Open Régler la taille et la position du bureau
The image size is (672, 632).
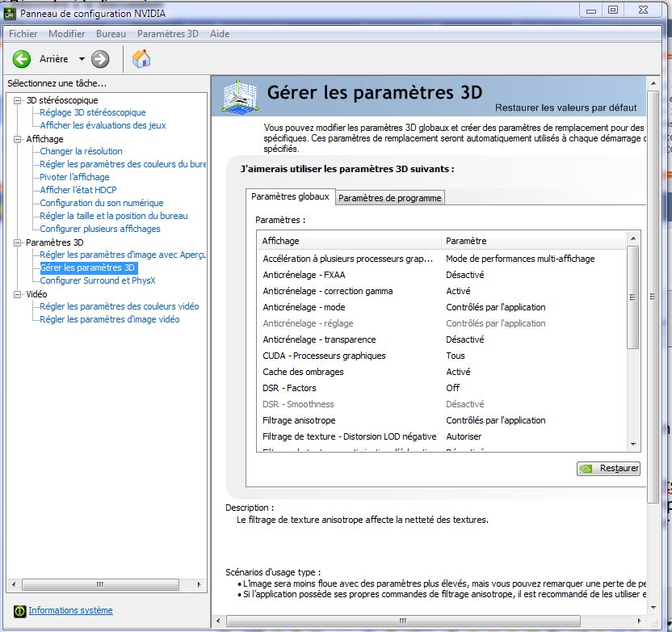(x=114, y=216)
